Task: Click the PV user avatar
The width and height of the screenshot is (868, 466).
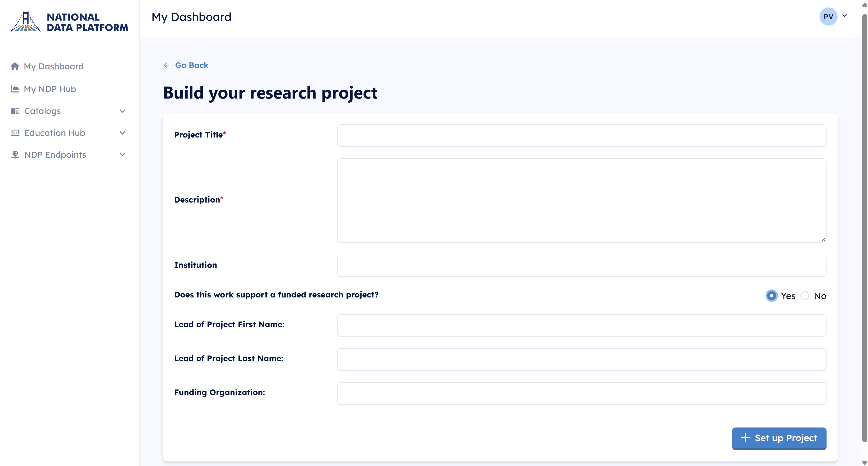Action: point(828,17)
